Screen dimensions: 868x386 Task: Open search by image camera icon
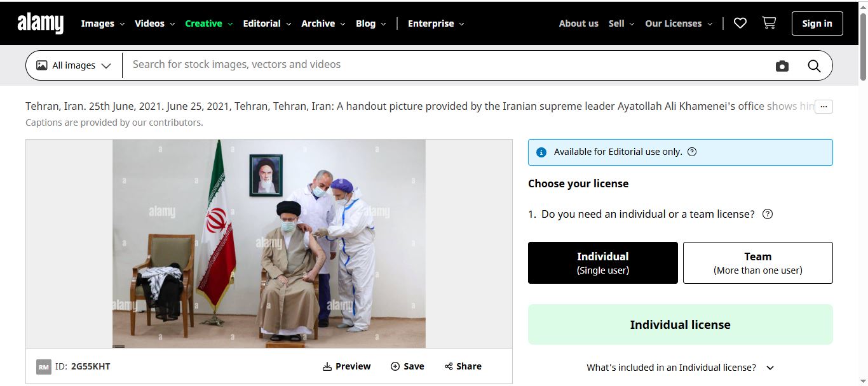click(782, 66)
